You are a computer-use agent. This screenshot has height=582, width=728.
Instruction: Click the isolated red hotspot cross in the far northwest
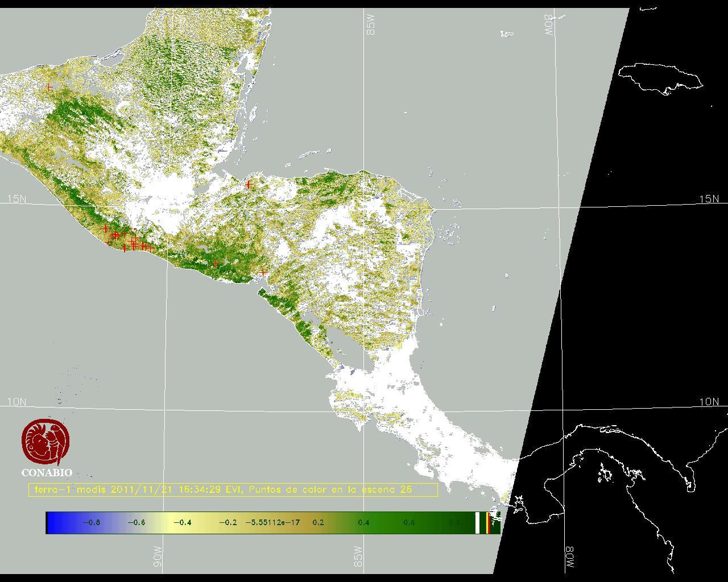coord(49,88)
